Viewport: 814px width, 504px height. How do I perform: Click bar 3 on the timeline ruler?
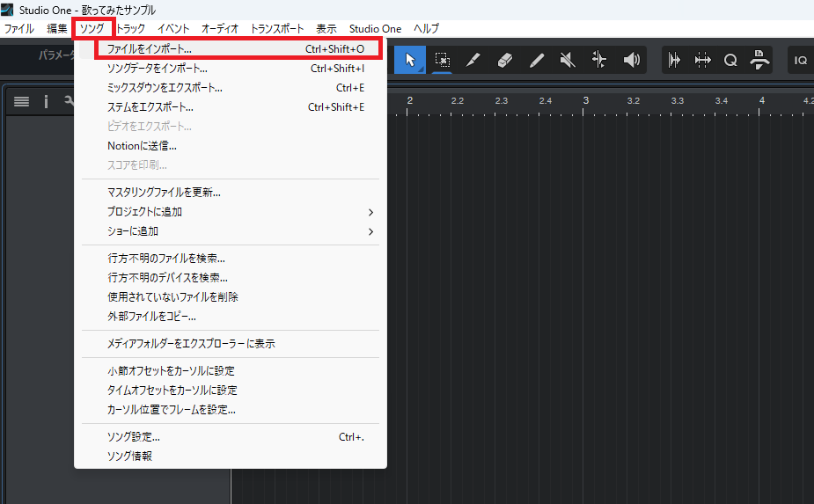[586, 102]
